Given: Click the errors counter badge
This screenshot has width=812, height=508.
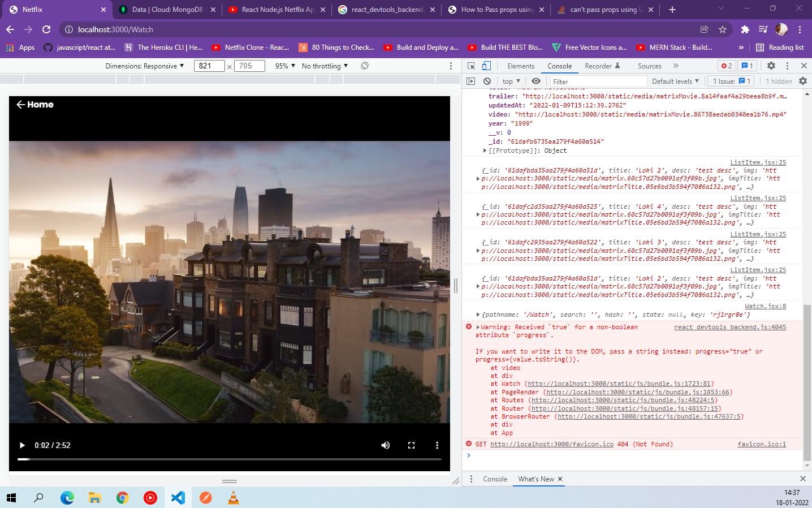Looking at the screenshot, I should click(727, 65).
